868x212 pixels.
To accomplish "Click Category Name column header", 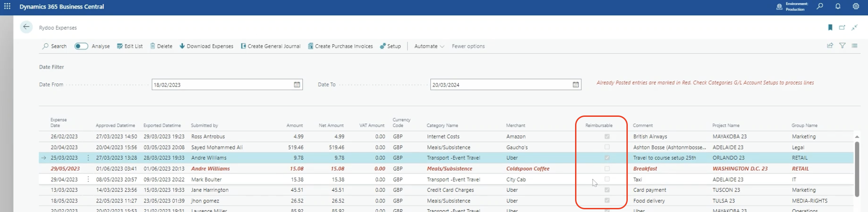I will click(443, 125).
